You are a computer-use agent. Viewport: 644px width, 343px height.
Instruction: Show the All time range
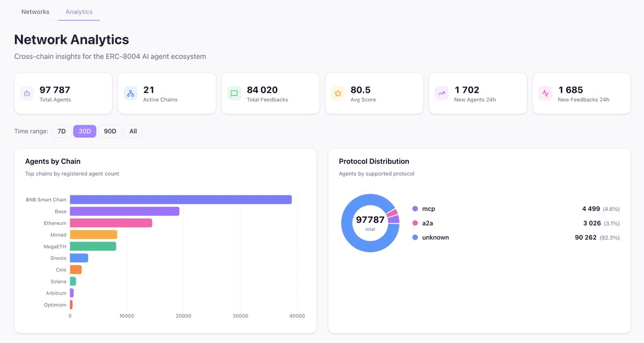(133, 132)
